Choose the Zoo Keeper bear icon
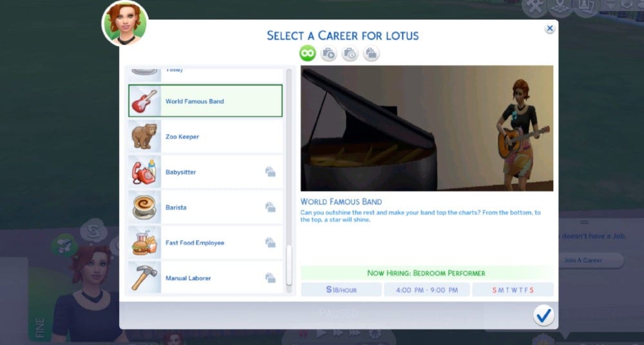 (144, 136)
